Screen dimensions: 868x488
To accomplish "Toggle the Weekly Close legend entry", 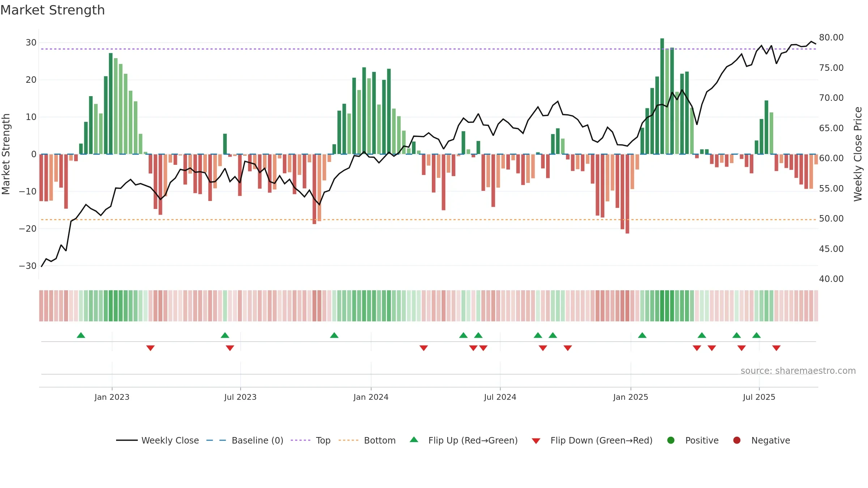I will pos(157,440).
